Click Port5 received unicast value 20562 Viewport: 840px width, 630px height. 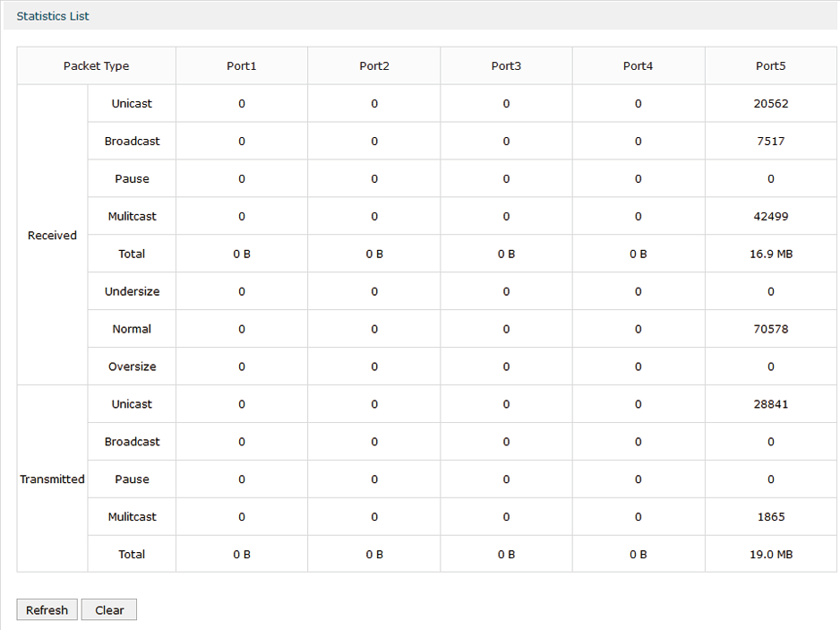click(x=771, y=103)
